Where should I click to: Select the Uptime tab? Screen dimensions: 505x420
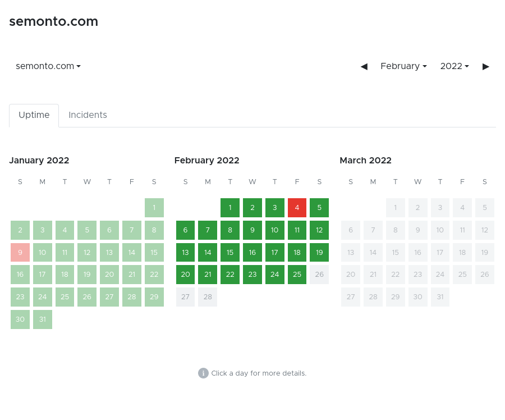coord(34,115)
